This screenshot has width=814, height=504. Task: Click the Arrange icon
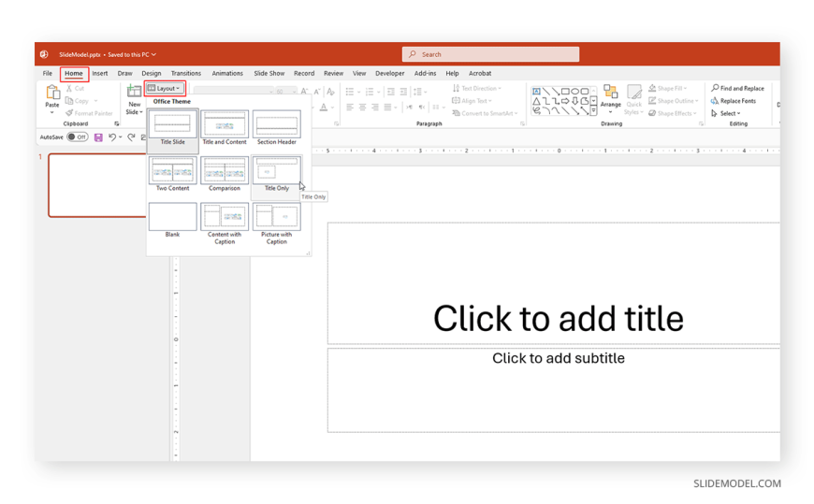[610, 92]
